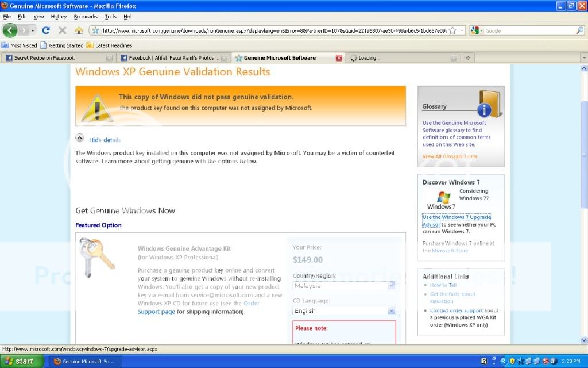Switch to Secret Recipe on Facebook tab

58,58
